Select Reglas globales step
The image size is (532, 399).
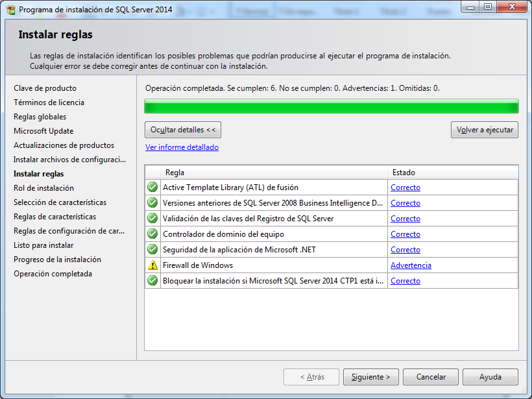click(x=40, y=117)
